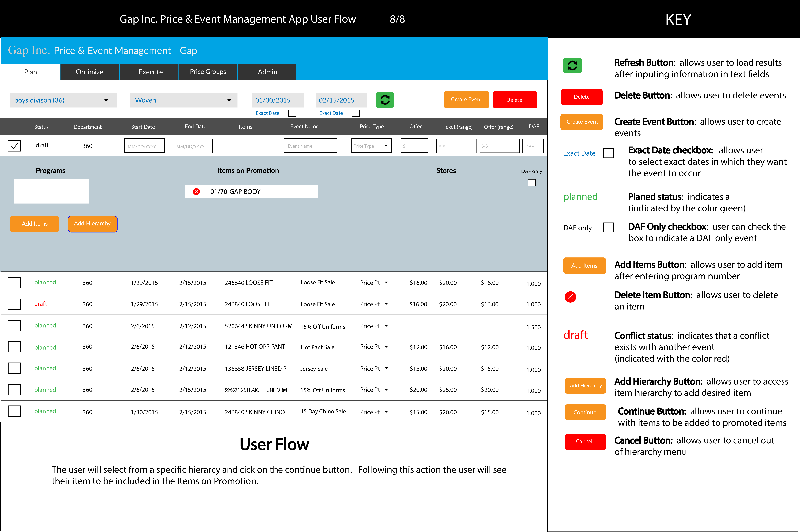The height and width of the screenshot is (532, 800).
Task: Switch to the Optimize tab
Action: 89,72
